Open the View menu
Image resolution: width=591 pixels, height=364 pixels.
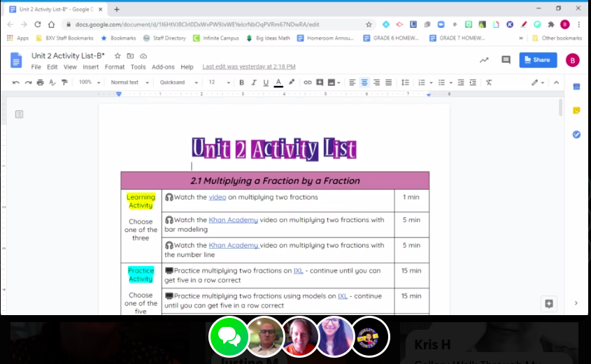coord(70,66)
